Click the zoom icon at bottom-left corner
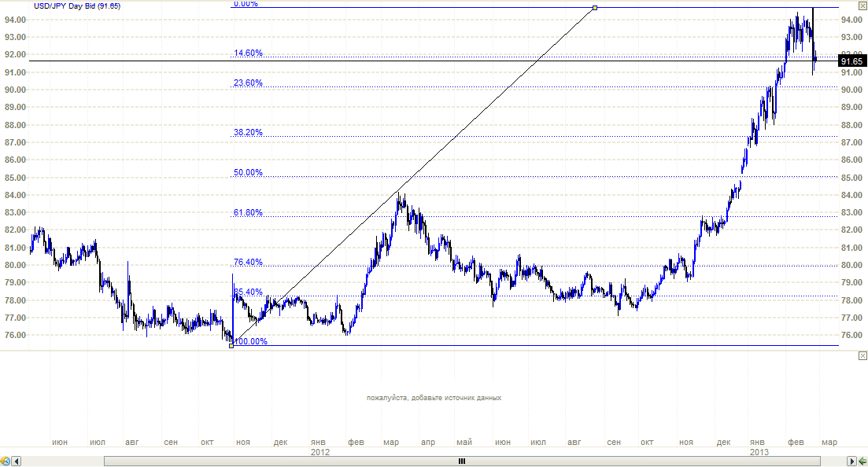This screenshot has width=868, height=467. click(6, 461)
